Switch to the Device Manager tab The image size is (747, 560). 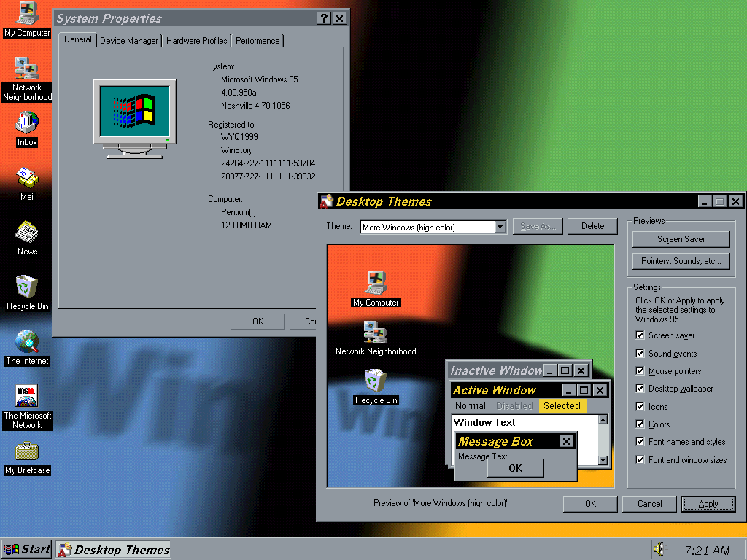tap(128, 41)
